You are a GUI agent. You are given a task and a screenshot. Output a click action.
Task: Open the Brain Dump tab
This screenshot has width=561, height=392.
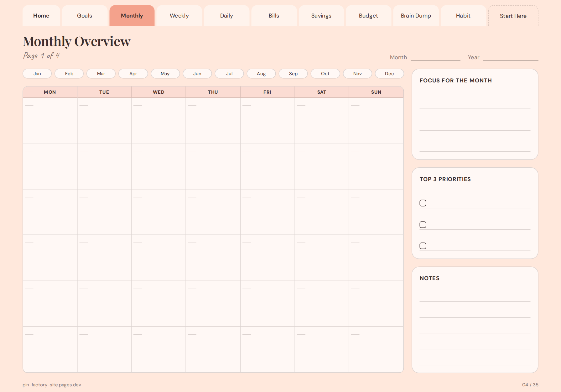pyautogui.click(x=416, y=16)
